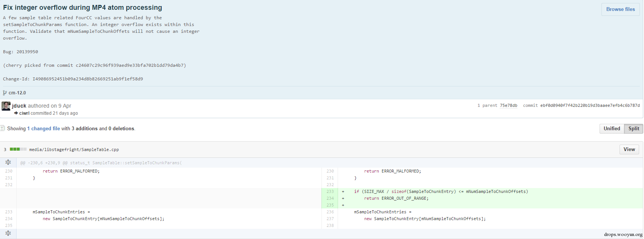Open the cm-12.0 branch link
644x239 pixels.
coord(17,93)
